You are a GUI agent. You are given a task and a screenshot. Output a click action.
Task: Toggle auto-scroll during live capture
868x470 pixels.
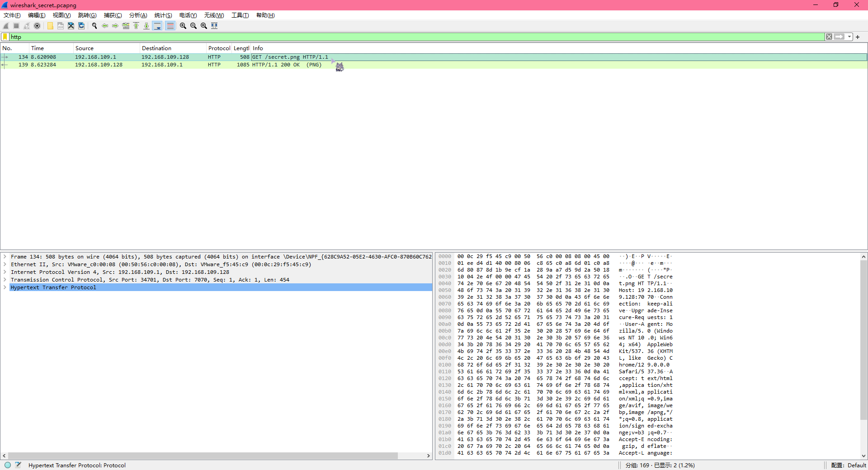pos(157,26)
